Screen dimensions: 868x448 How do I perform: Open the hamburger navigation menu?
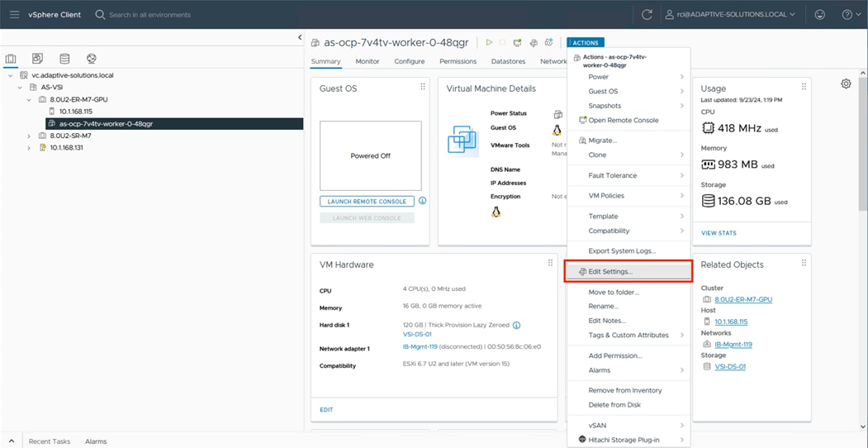point(14,14)
